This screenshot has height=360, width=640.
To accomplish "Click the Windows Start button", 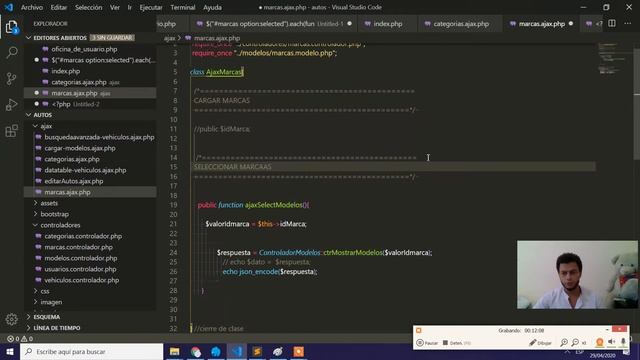I will pyautogui.click(x=10, y=351).
